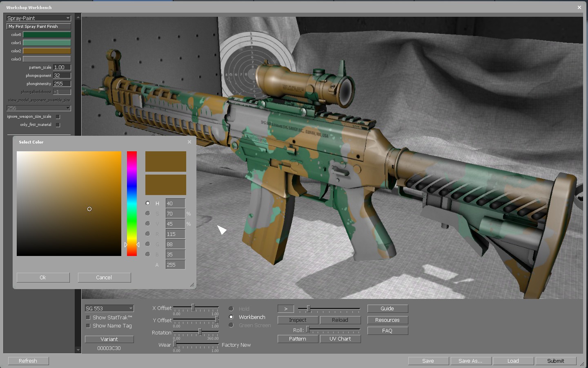The height and width of the screenshot is (368, 588).
Task: Click the original color preview swatch
Action: click(166, 185)
